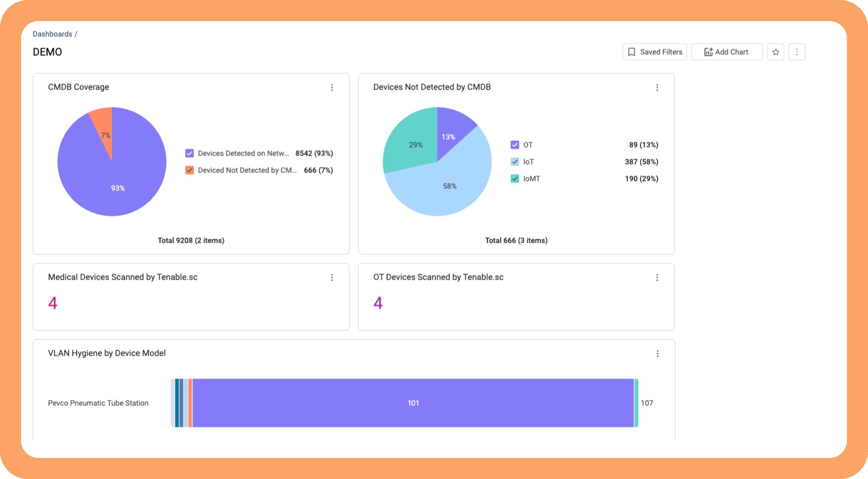Click the 'Total 9208 (2 items)' label

pos(191,241)
